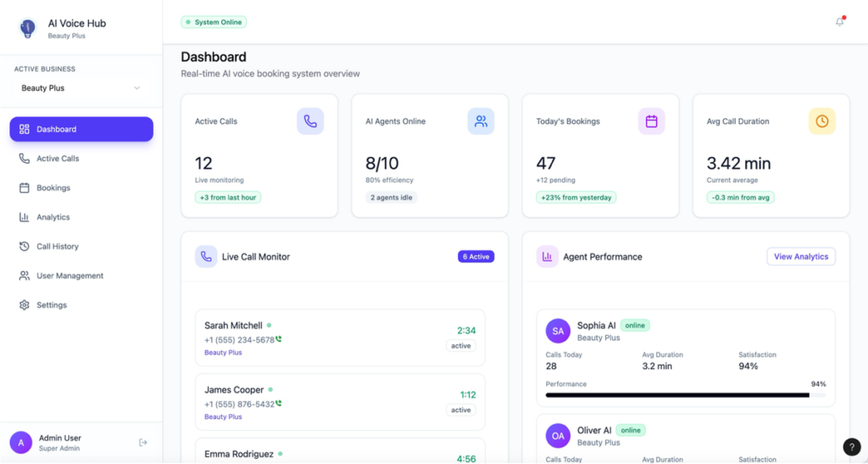Go to Active Calls in sidebar

coord(58,159)
